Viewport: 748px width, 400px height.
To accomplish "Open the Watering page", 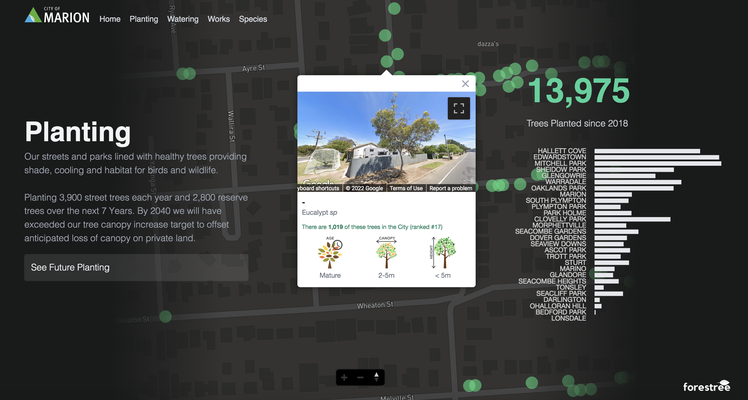I will (183, 19).
